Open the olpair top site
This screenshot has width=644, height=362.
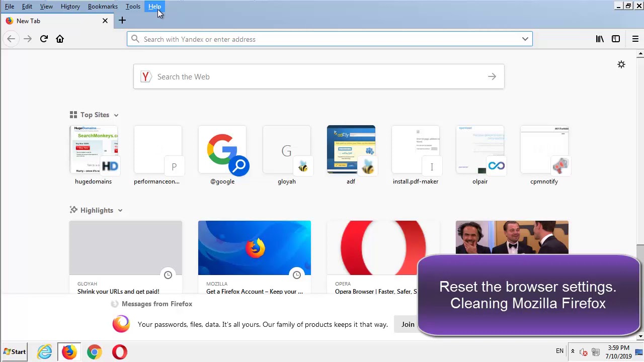pyautogui.click(x=480, y=155)
